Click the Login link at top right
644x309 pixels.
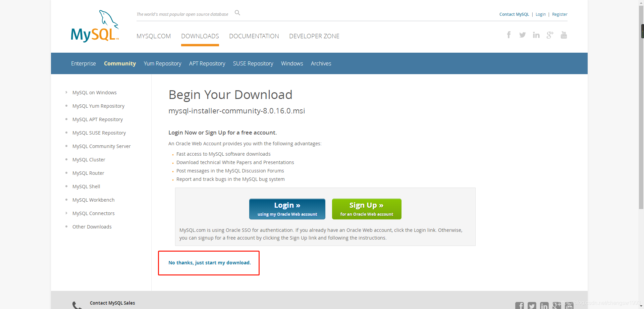point(541,14)
